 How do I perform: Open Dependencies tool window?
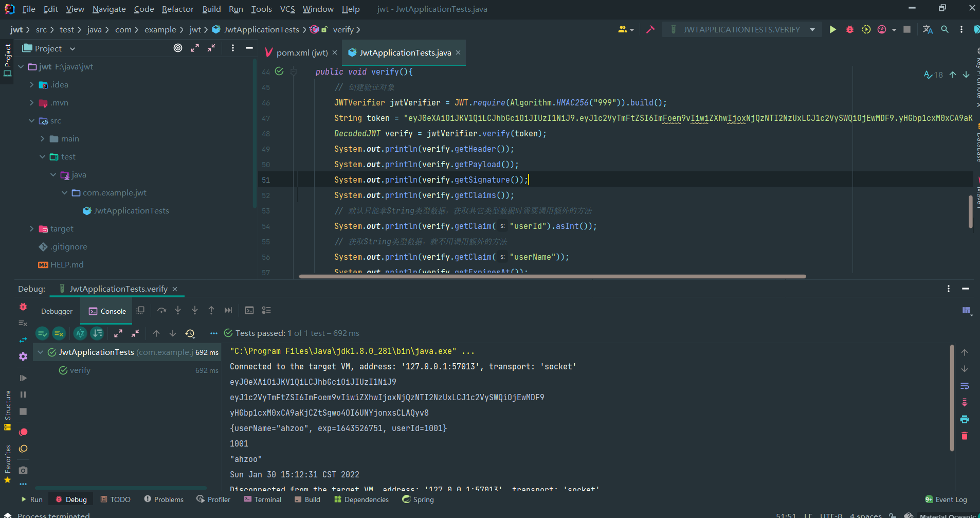tap(361, 499)
